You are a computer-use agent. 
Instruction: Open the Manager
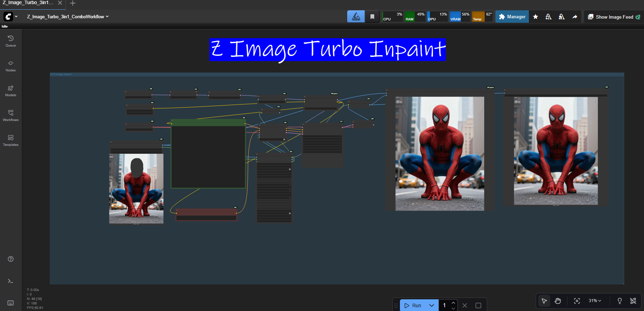tap(512, 17)
